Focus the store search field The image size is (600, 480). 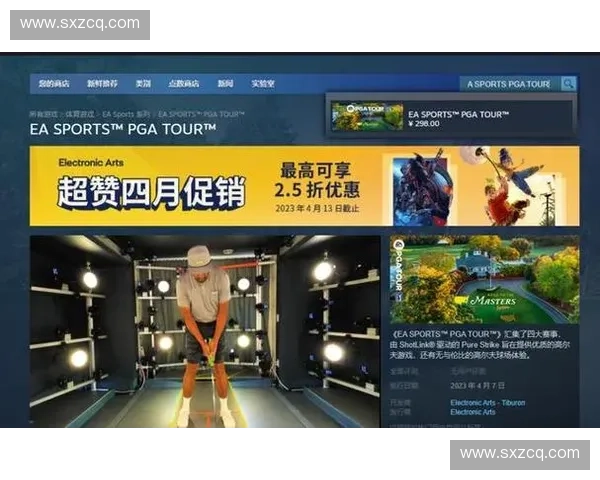pyautogui.click(x=510, y=84)
